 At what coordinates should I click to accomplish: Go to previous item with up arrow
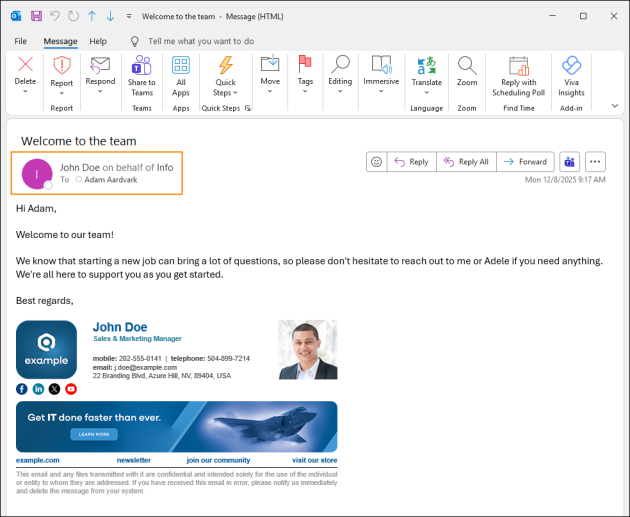[x=92, y=16]
